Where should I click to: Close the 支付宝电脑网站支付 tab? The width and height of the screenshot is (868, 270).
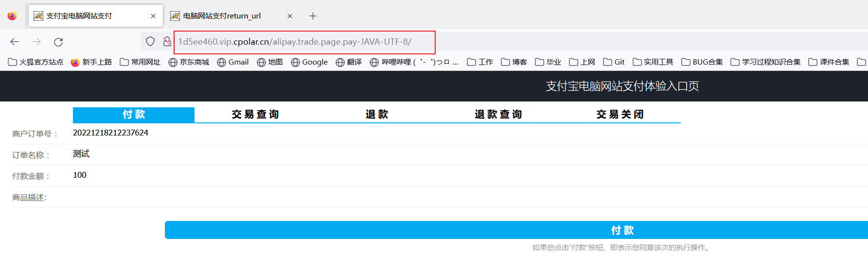pos(153,16)
